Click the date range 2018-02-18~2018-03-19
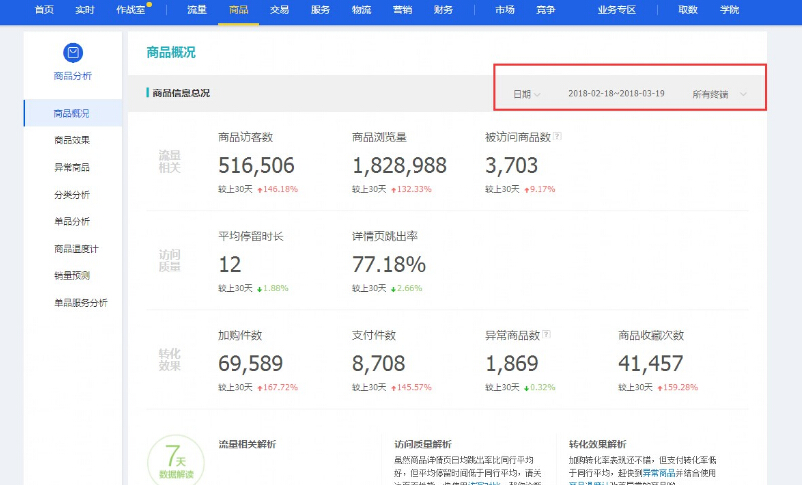Image resolution: width=802 pixels, height=485 pixels. point(616,94)
